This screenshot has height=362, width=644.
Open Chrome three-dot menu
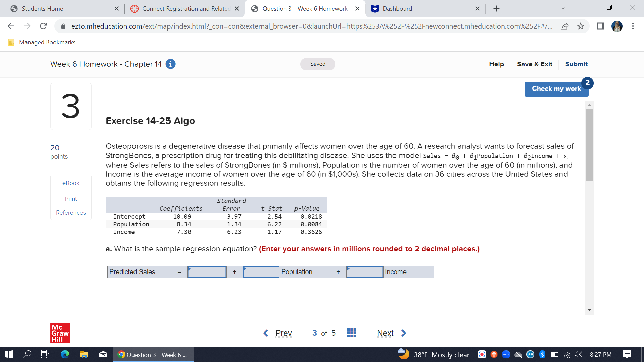point(633,26)
